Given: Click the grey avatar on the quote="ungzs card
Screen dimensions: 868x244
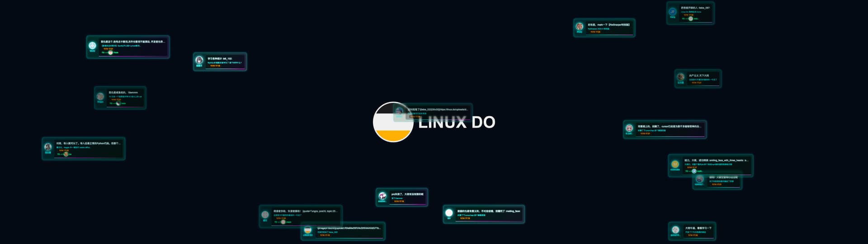Looking at the screenshot, I should pyautogui.click(x=265, y=215).
